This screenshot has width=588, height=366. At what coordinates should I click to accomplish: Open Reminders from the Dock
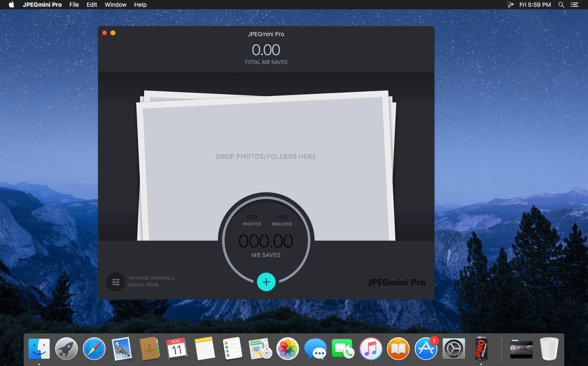[233, 349]
